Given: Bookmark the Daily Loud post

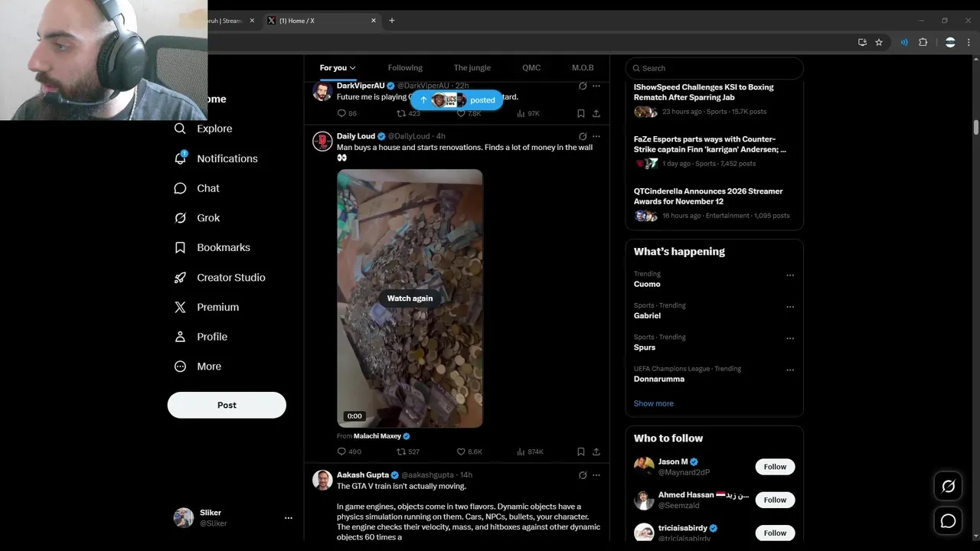Looking at the screenshot, I should pos(581,452).
